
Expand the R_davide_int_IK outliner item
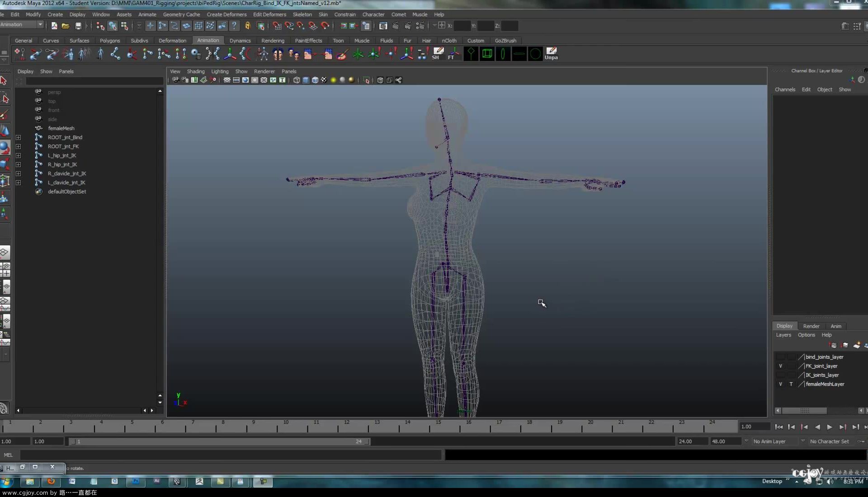click(x=19, y=173)
